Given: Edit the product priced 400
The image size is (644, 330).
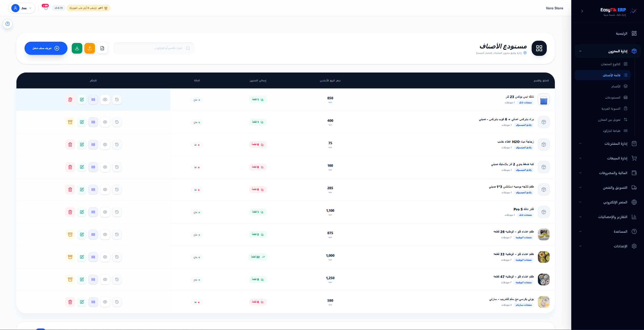Looking at the screenshot, I should tap(82, 122).
